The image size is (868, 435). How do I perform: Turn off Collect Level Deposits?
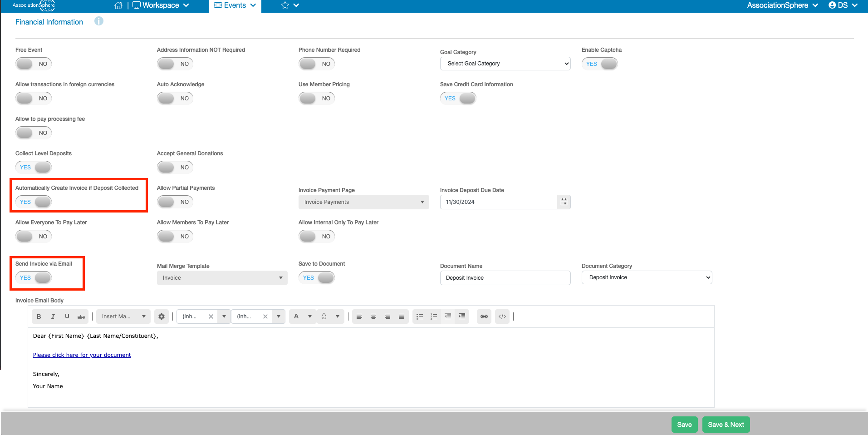pos(34,168)
